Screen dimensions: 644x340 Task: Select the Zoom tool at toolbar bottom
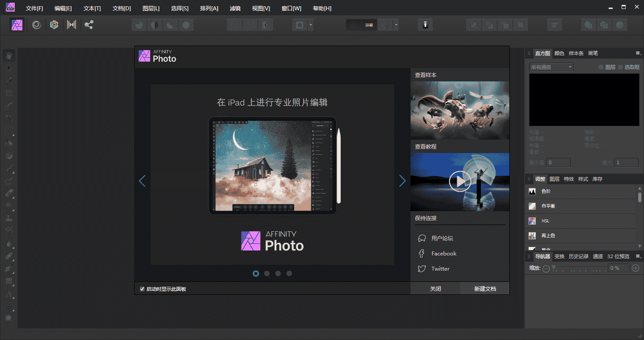[9, 318]
